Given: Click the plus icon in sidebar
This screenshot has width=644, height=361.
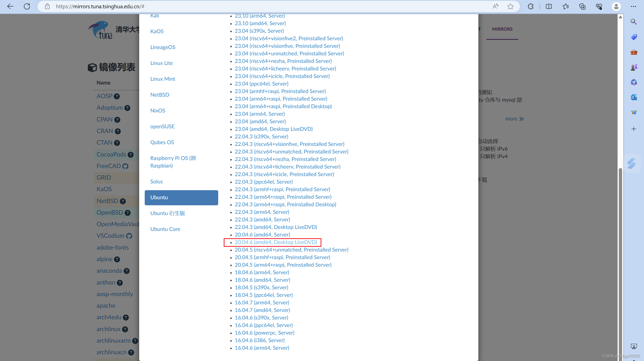Looking at the screenshot, I should tap(633, 129).
